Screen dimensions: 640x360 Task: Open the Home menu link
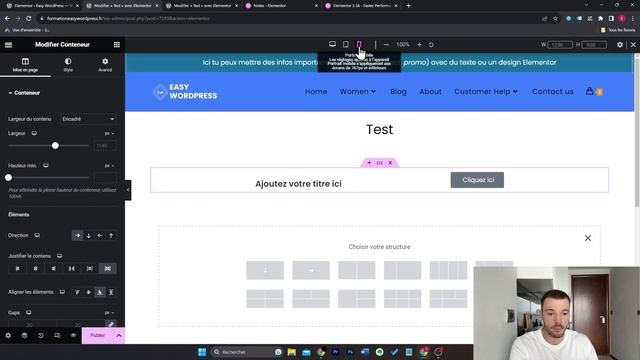[x=316, y=91]
